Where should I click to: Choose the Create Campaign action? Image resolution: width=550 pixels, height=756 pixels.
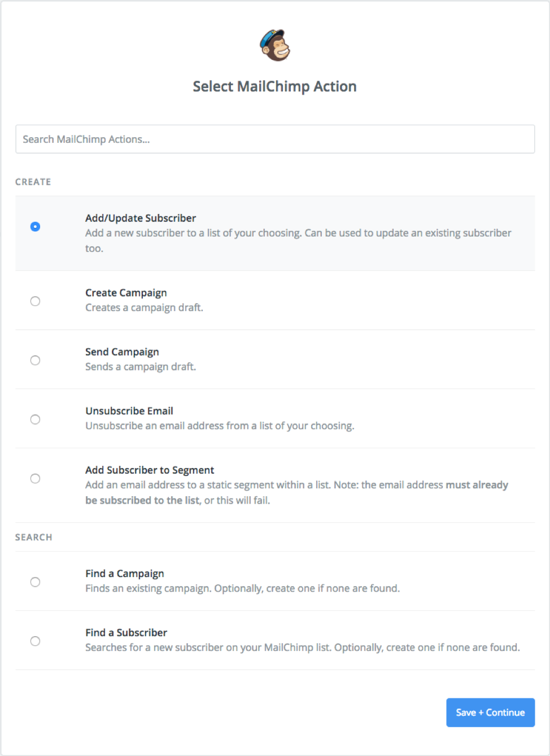point(35,301)
